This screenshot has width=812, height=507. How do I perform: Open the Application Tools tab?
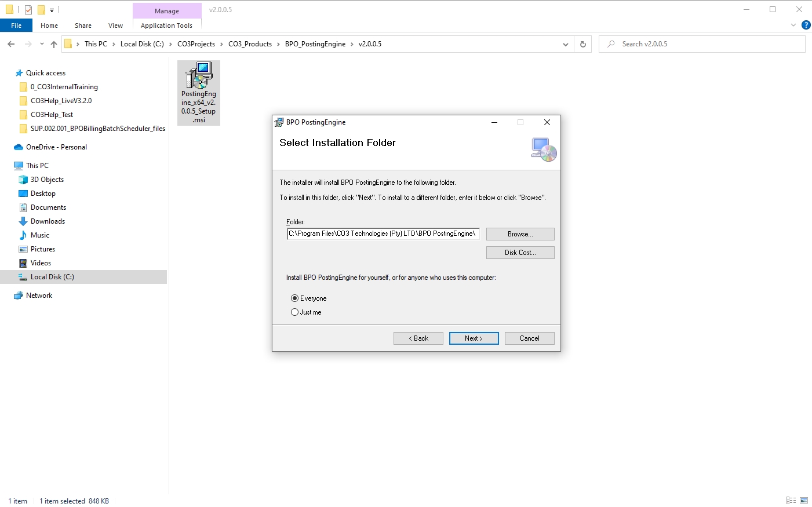166,25
